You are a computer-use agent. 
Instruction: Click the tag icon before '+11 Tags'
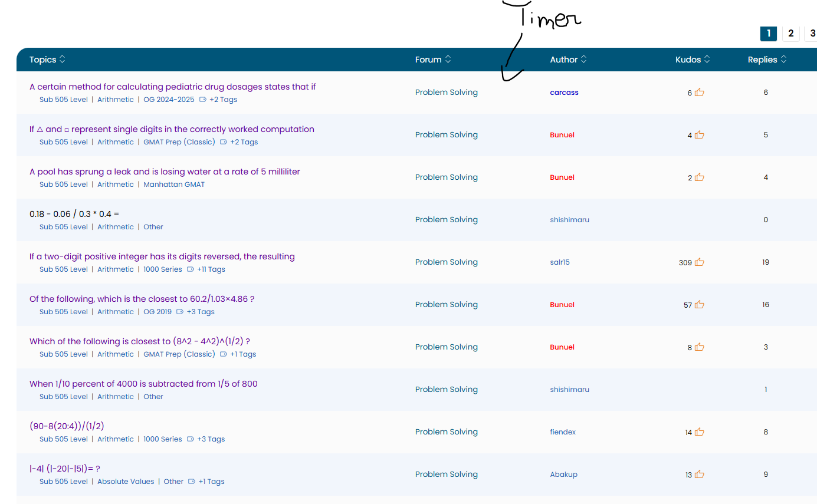(x=191, y=269)
